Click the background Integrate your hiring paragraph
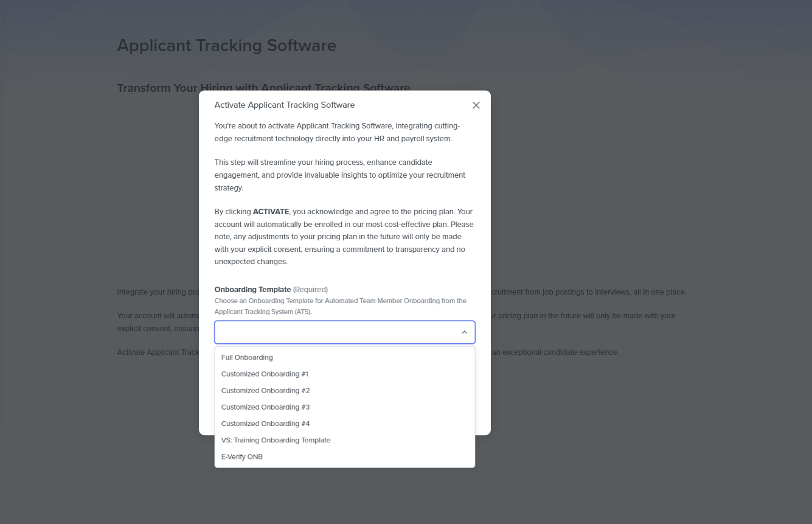The image size is (812, 524). [158, 292]
